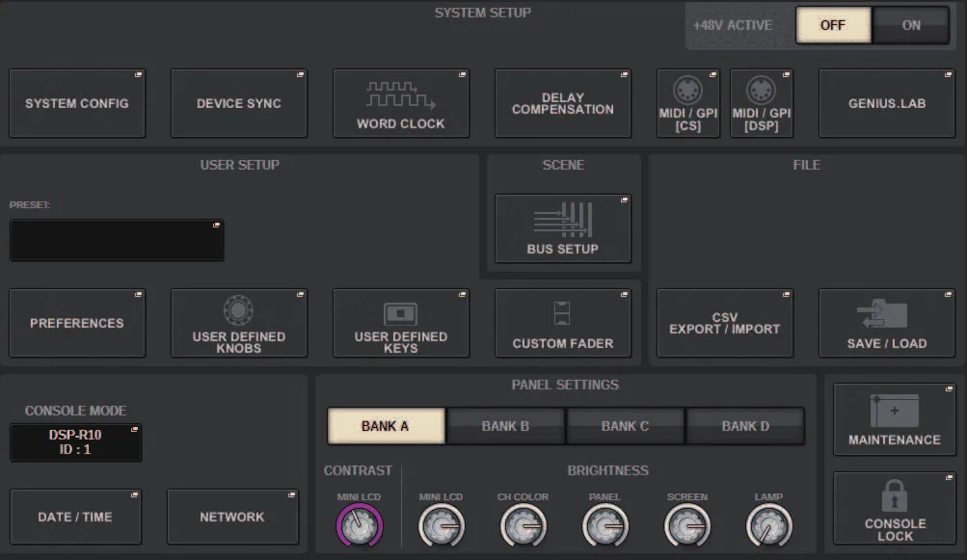Open the Maintenance toolbox icon
Viewport: 967px width, 560px height.
coord(895,411)
